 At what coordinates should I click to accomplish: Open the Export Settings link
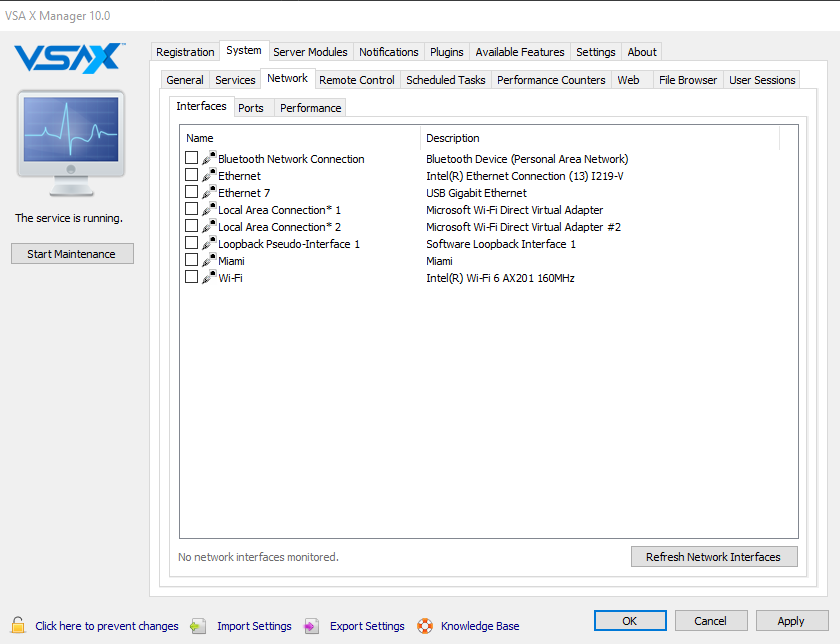tap(367, 626)
